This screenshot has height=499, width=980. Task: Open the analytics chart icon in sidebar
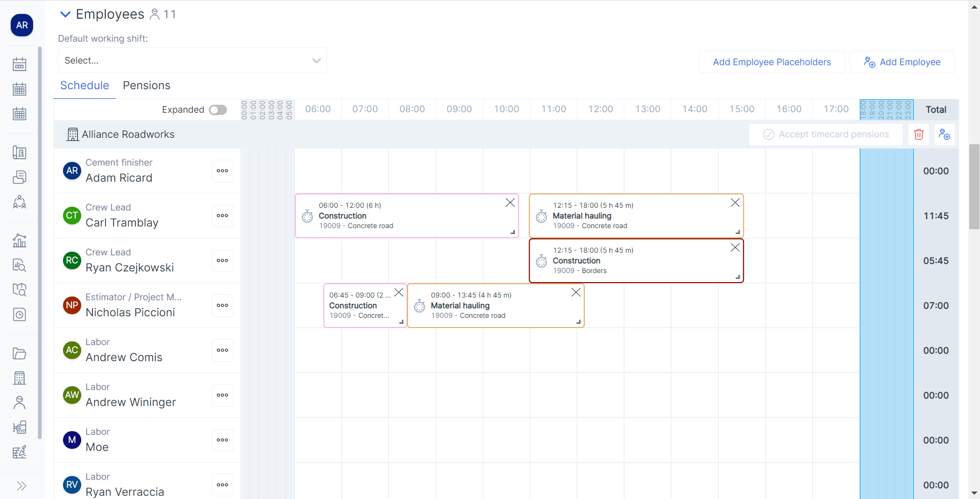(x=20, y=240)
